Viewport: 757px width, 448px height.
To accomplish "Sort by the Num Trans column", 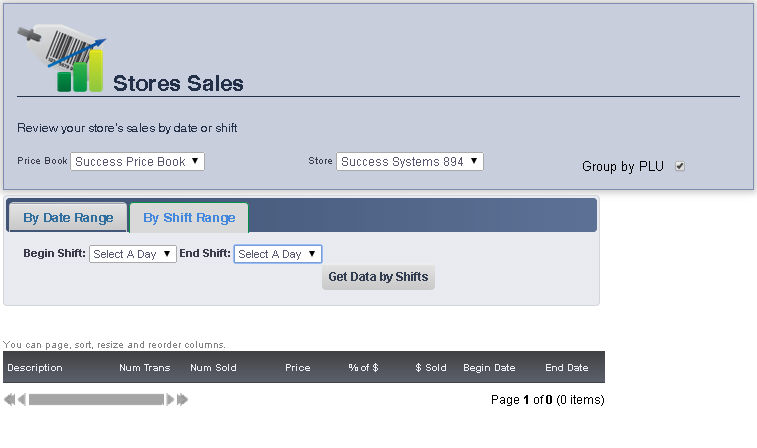I will pyautogui.click(x=144, y=368).
